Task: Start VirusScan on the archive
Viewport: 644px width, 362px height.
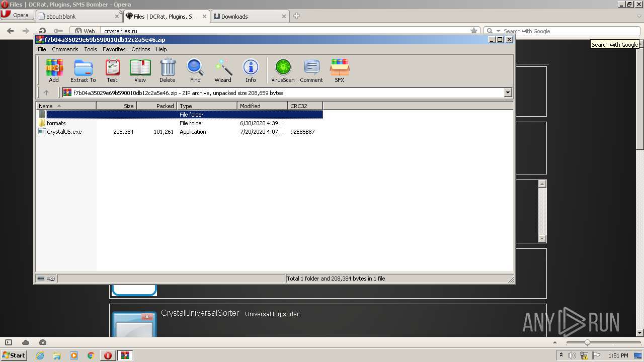Action: (x=283, y=70)
